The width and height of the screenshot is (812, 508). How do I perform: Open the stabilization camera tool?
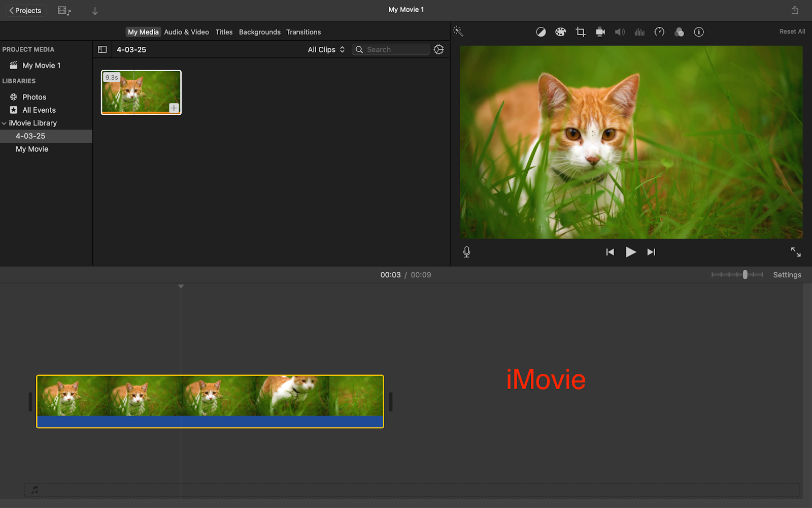click(600, 32)
